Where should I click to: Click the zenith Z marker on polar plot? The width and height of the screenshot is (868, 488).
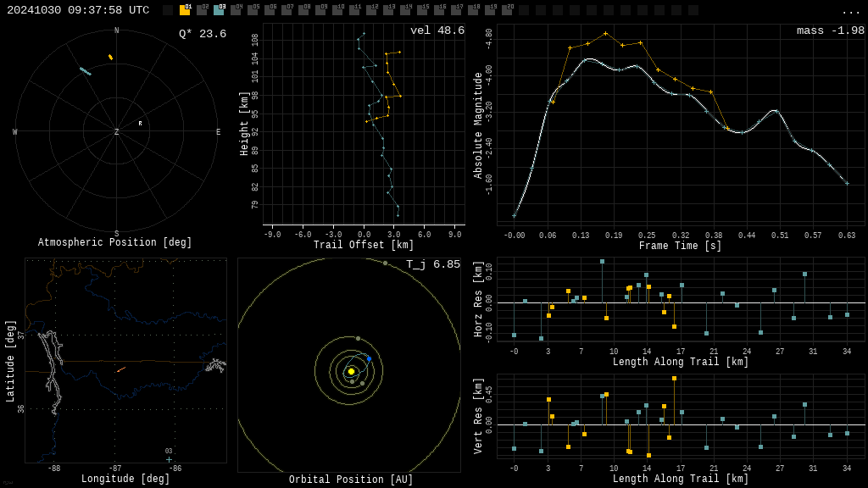(117, 132)
